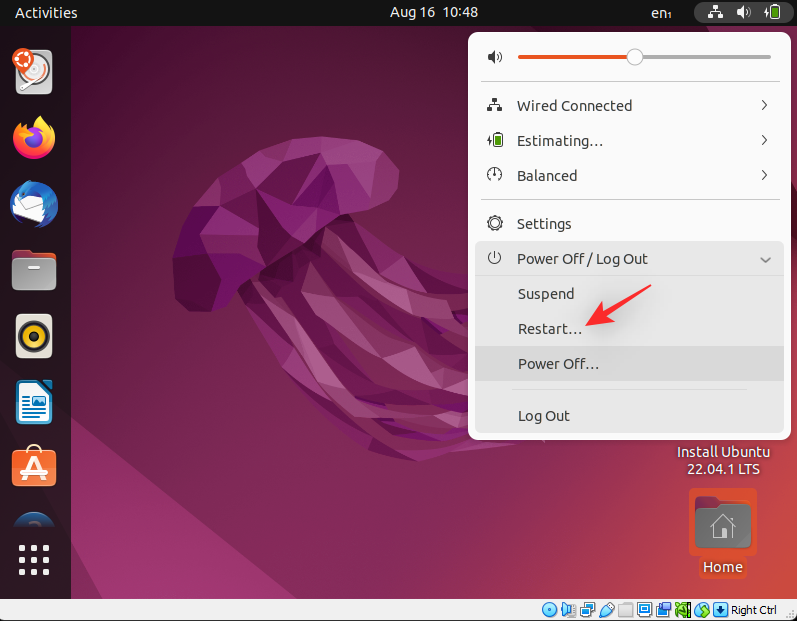Expand Wired Connected submenu
This screenshot has width=797, height=621.
(x=629, y=106)
